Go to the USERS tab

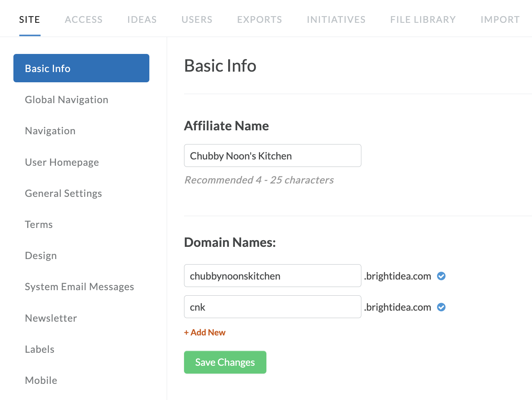[197, 20]
